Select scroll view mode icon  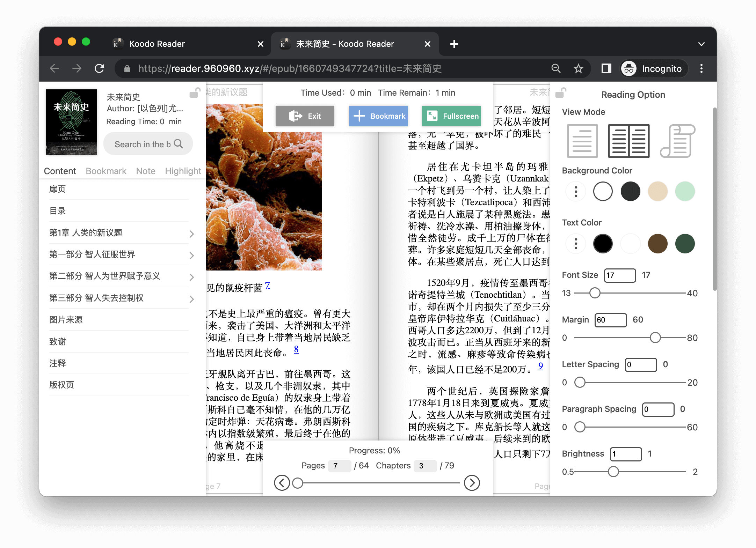tap(677, 141)
